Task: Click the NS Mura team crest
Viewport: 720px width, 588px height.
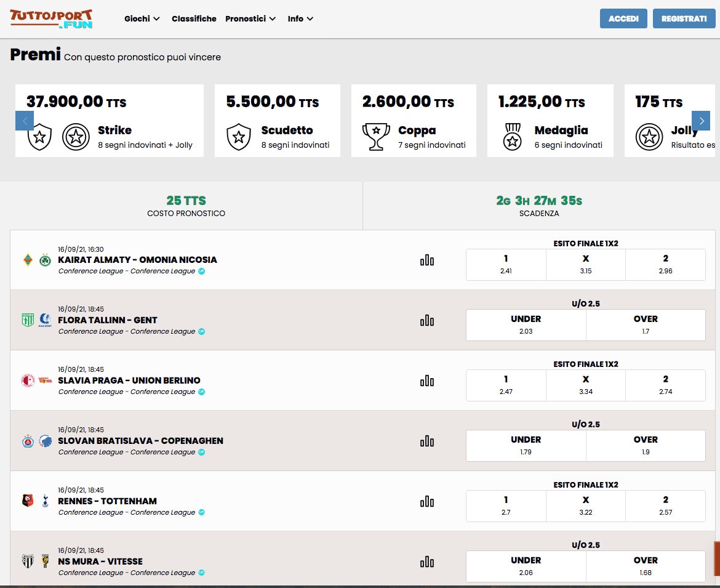Action: pyautogui.click(x=28, y=561)
